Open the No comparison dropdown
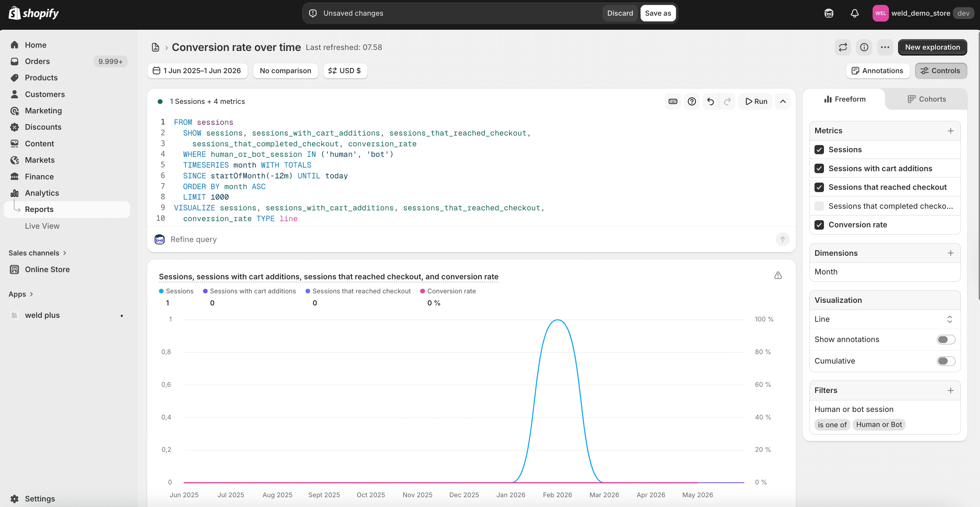 point(285,71)
